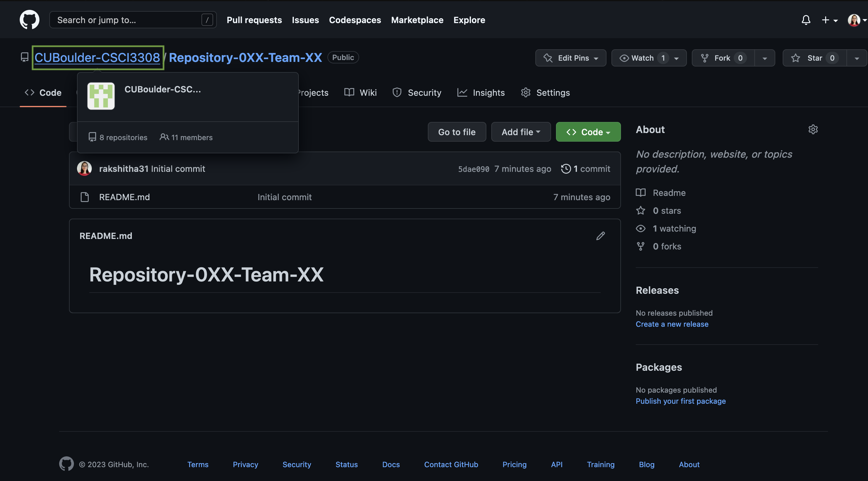Switch to the Security tab
Screen dimensions: 868x481
(417, 93)
